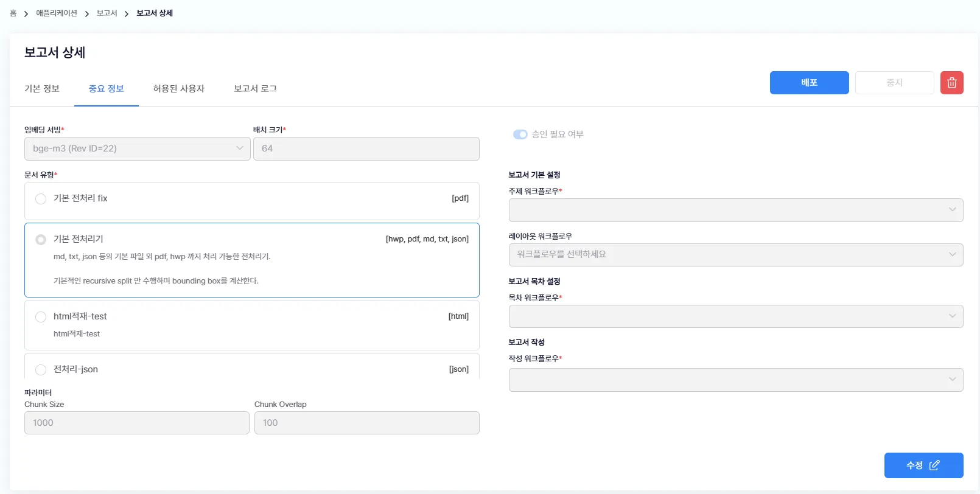Click the 수정 edit button
Image resolution: width=980 pixels, height=494 pixels.
pyautogui.click(x=923, y=465)
